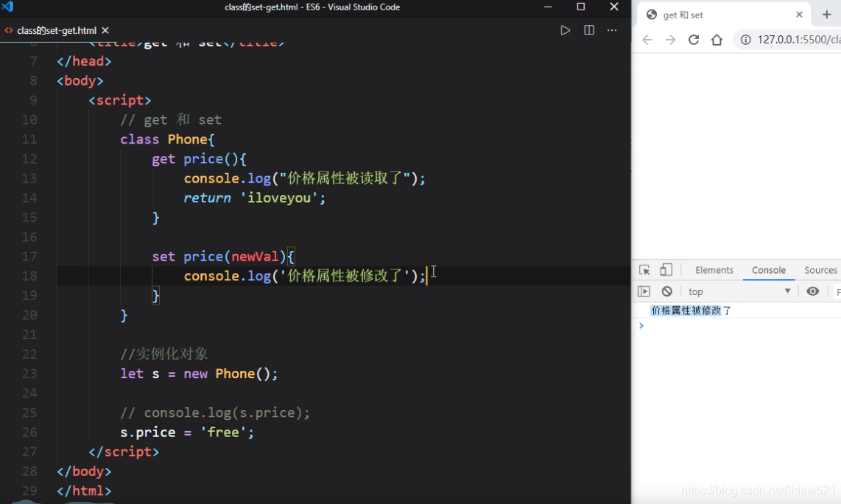The width and height of the screenshot is (841, 504).
Task: Switch to the Elements tab in DevTools
Action: tap(714, 271)
